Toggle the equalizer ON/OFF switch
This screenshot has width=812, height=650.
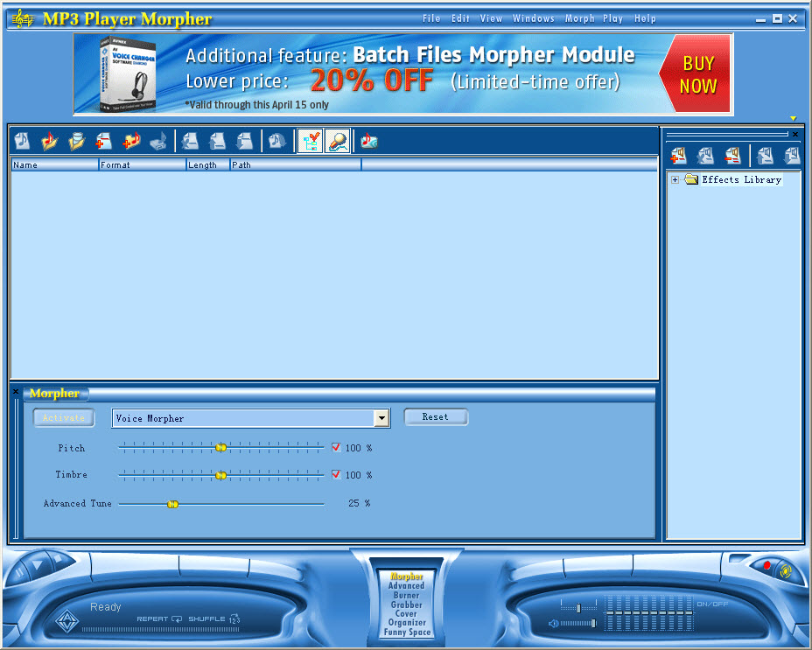pos(711,604)
